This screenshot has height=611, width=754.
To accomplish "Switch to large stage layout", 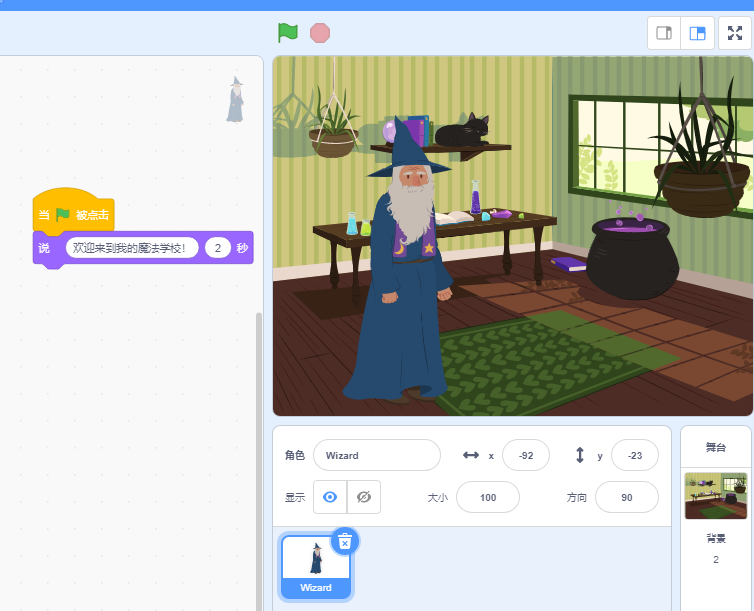I will click(697, 33).
